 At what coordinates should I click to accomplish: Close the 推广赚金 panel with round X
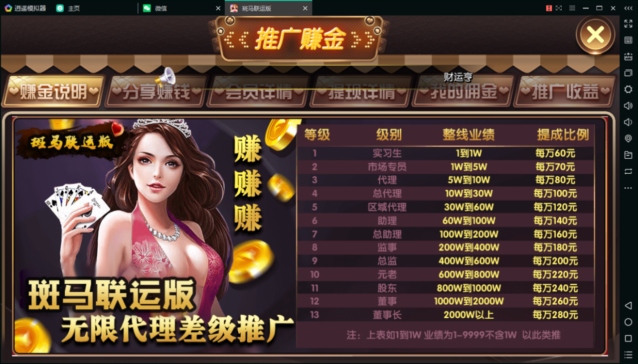pyautogui.click(x=595, y=35)
